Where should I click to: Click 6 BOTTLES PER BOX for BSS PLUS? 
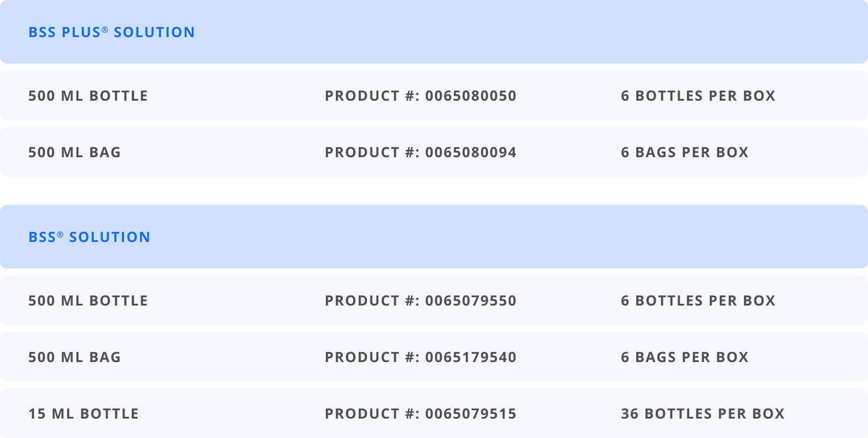pyautogui.click(x=698, y=96)
